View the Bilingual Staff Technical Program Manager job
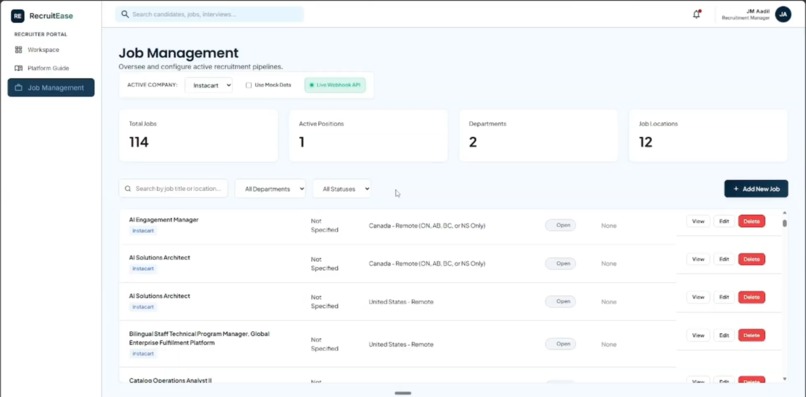This screenshot has height=397, width=806. tap(698, 335)
